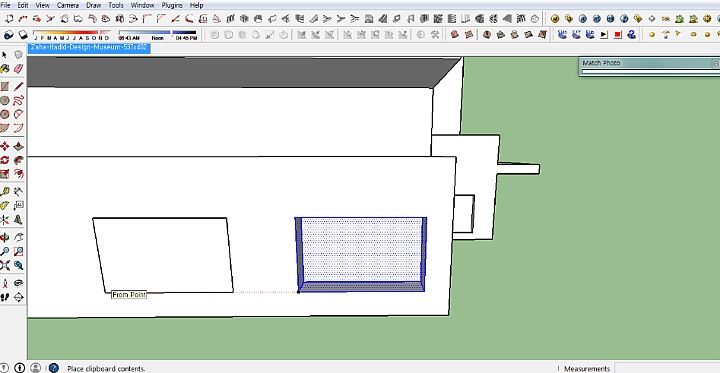This screenshot has width=720, height=373.
Task: Activate the Look Around eye tool
Action: pyautogui.click(x=18, y=283)
